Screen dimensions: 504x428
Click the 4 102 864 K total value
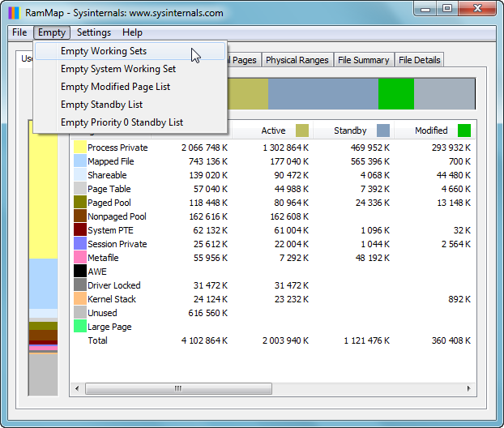(x=204, y=340)
